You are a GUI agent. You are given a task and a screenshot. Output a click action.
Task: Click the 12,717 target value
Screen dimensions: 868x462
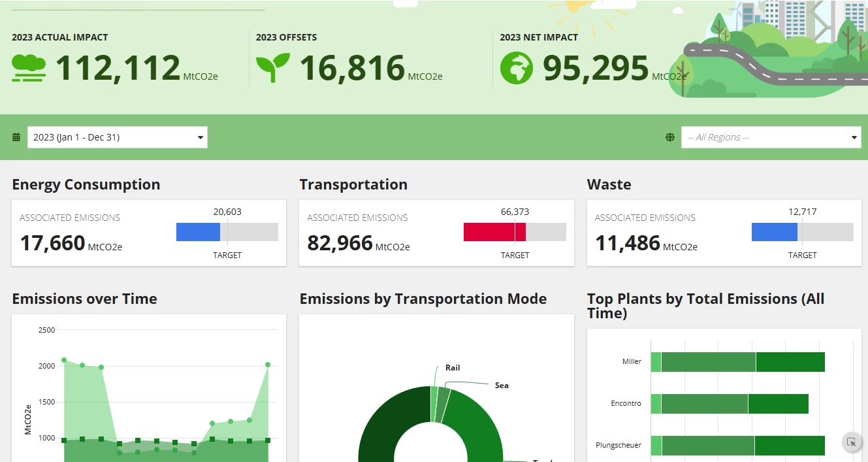(x=802, y=212)
